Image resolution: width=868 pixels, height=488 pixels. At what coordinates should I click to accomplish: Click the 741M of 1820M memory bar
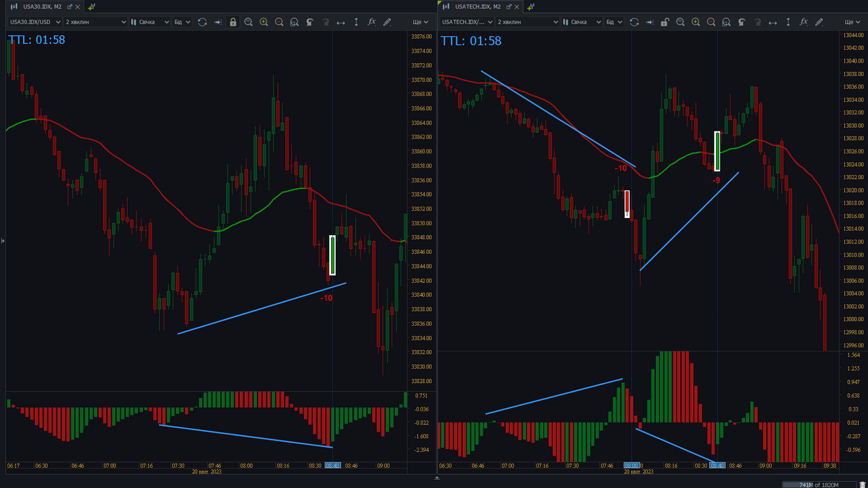tap(818, 485)
